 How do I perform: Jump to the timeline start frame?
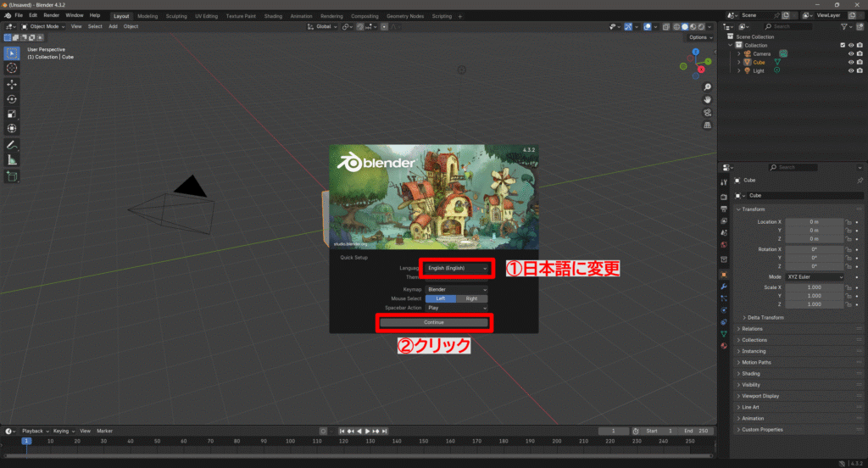[x=342, y=431]
